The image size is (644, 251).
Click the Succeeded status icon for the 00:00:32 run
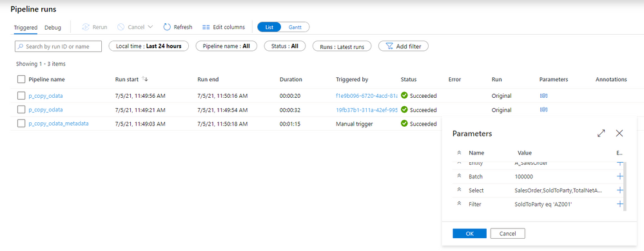tap(404, 109)
